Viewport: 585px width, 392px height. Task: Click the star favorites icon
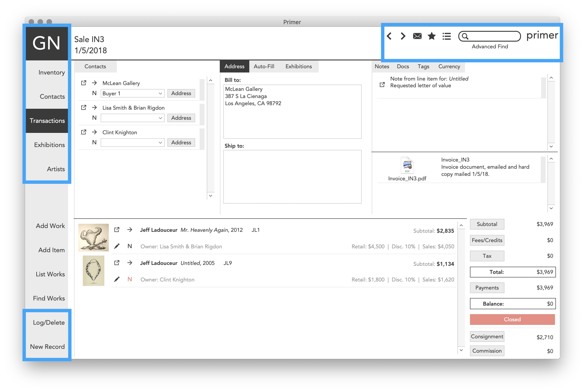pos(431,36)
